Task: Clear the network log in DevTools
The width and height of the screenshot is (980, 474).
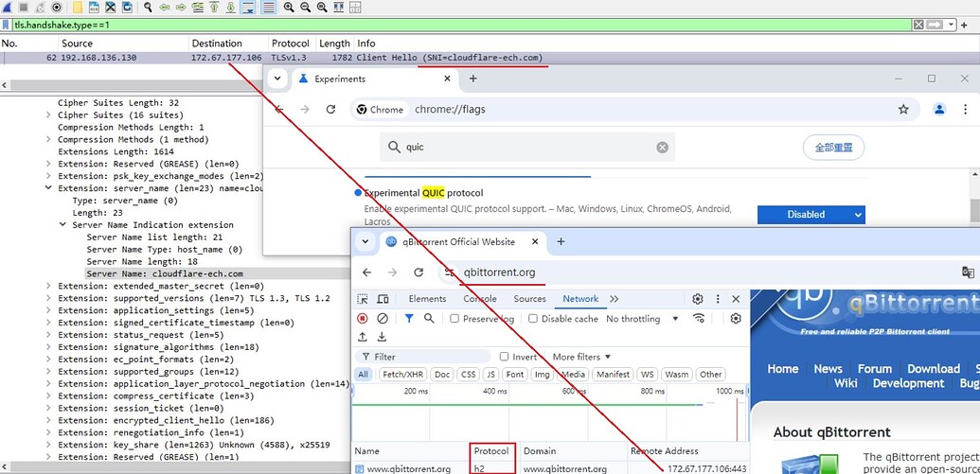Action: click(x=383, y=319)
